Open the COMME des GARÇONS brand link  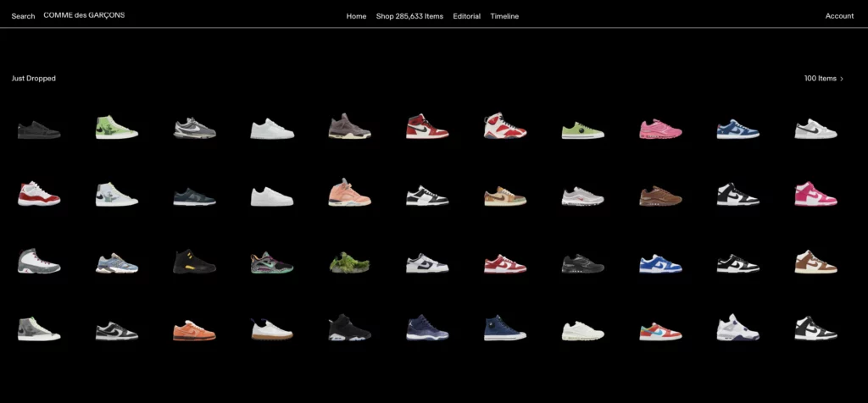[84, 15]
